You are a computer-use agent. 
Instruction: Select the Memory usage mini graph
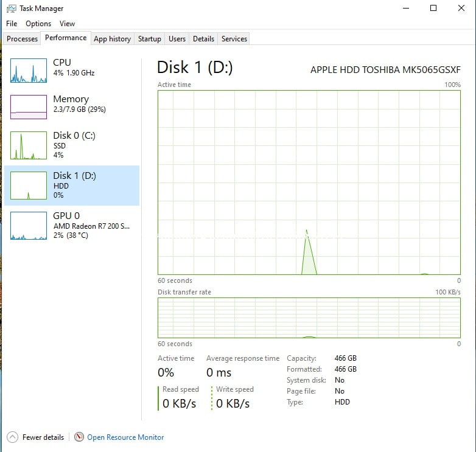pos(29,107)
